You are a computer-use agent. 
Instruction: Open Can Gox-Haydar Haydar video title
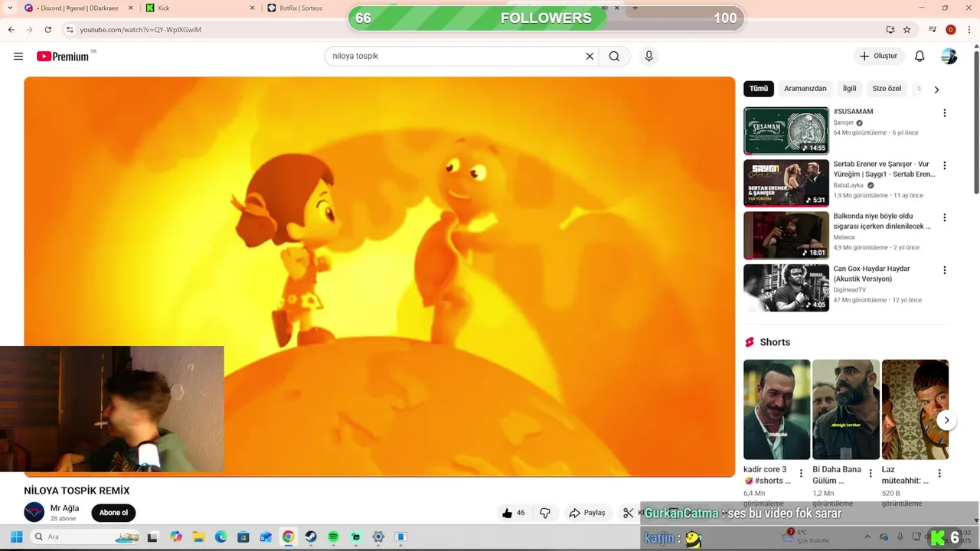coord(872,274)
